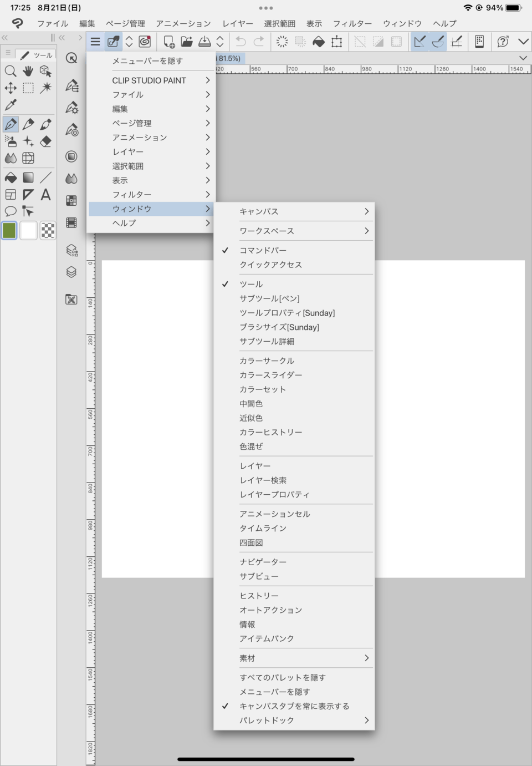532x766 pixels.
Task: Select the Figure line tool
Action: click(46, 177)
